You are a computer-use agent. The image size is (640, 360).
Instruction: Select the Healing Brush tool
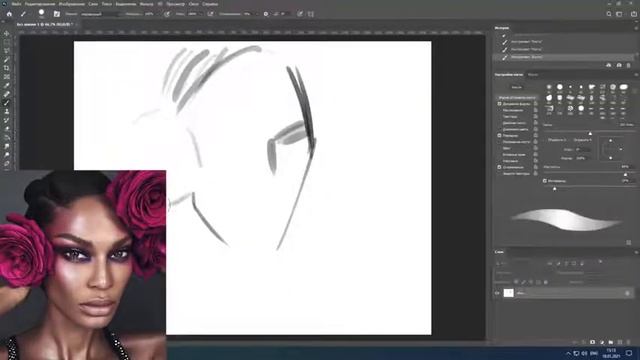tap(7, 94)
